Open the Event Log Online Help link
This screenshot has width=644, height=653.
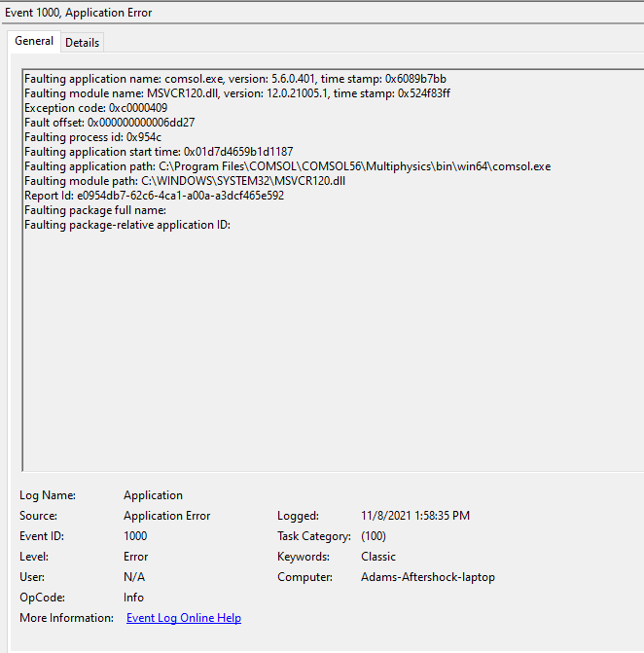[x=184, y=618]
